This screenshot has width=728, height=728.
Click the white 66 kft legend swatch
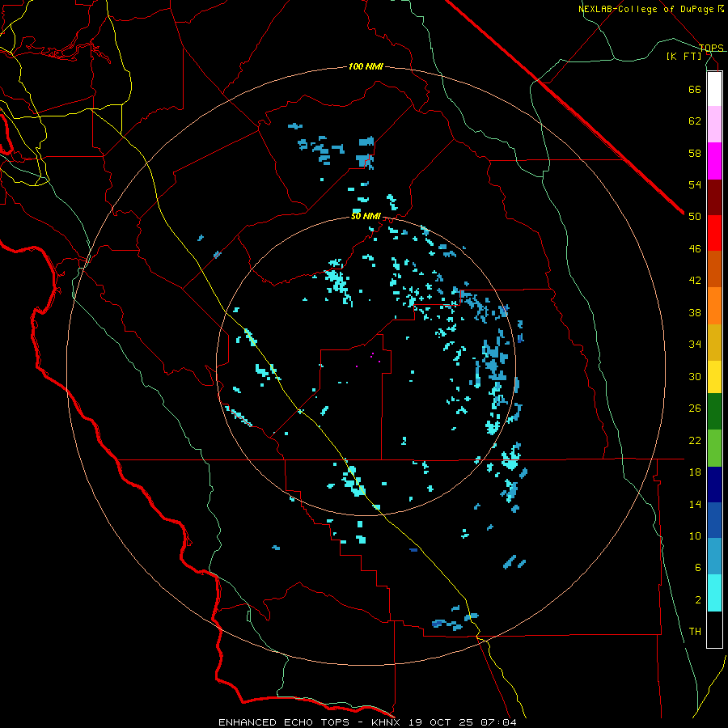714,89
